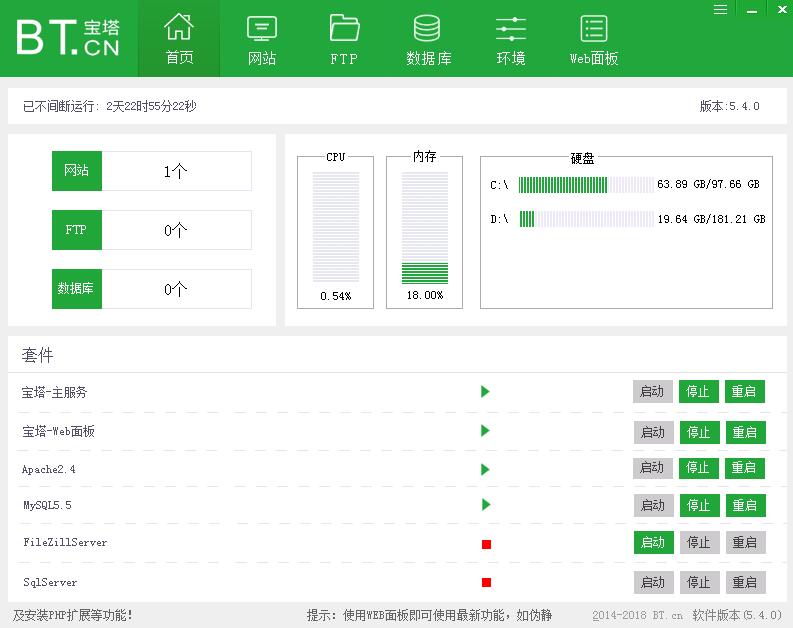The height and width of the screenshot is (628, 793).
Task: Click the CPU usage bar gauge
Action: 336,227
